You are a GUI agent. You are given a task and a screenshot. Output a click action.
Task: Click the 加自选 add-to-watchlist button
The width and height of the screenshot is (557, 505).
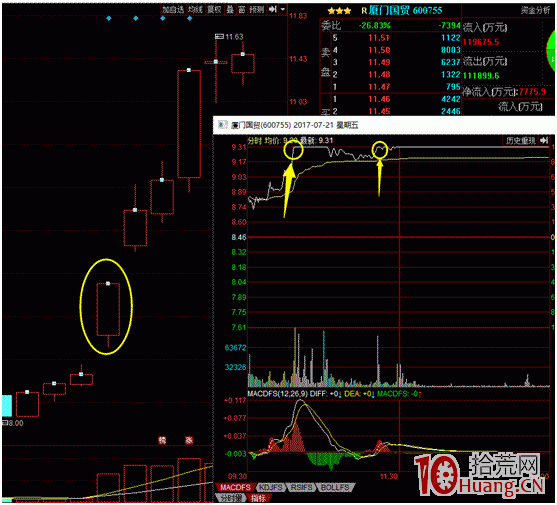(173, 10)
